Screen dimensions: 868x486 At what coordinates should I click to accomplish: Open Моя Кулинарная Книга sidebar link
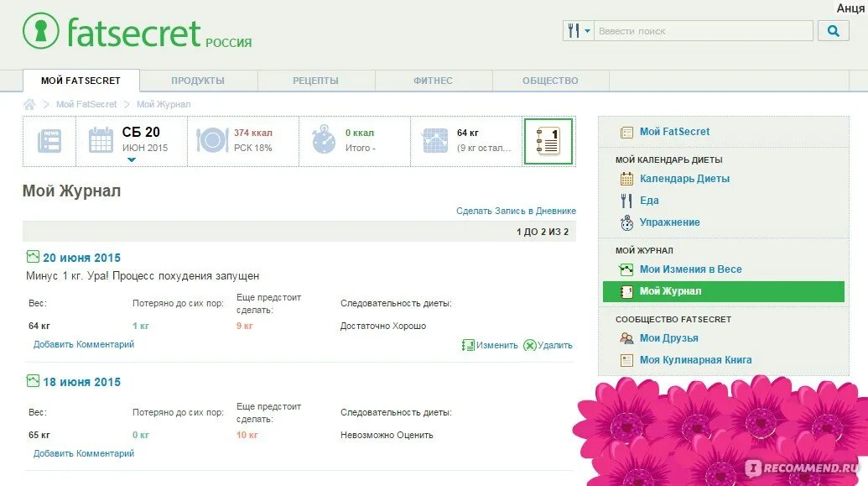(696, 359)
